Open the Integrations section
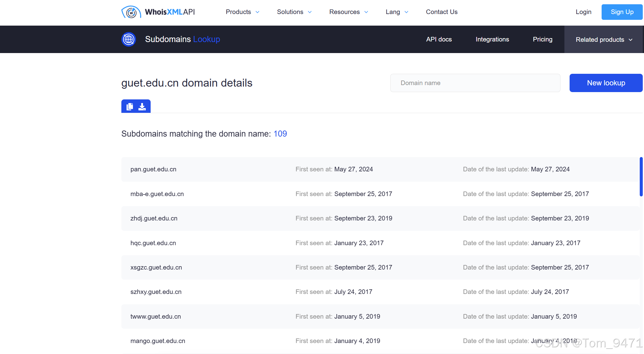 (492, 39)
